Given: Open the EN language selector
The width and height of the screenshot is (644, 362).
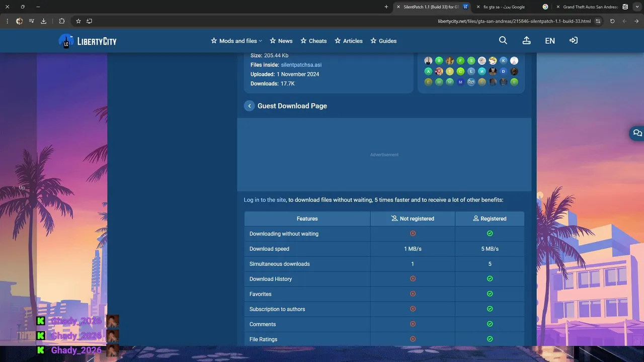Looking at the screenshot, I should point(550,41).
